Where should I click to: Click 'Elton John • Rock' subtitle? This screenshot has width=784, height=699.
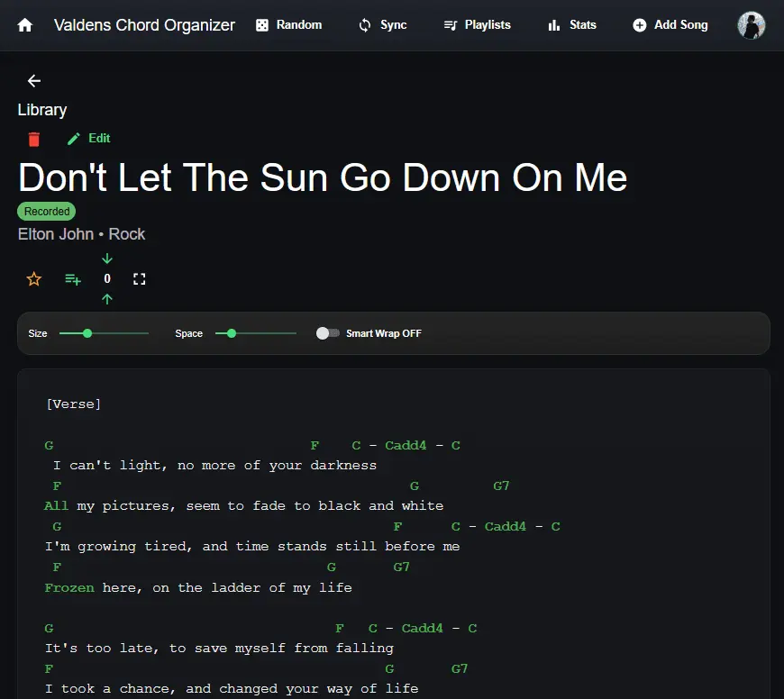point(81,234)
